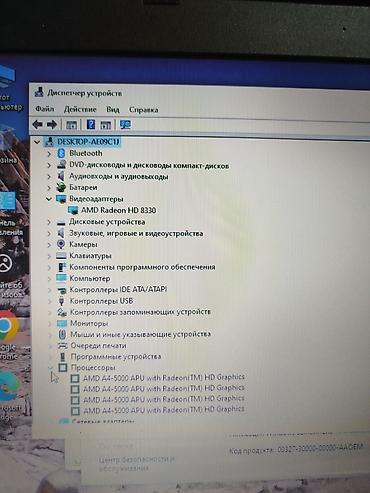The image size is (370, 493).
Task: Click the DVD drive icon
Action: (61, 165)
